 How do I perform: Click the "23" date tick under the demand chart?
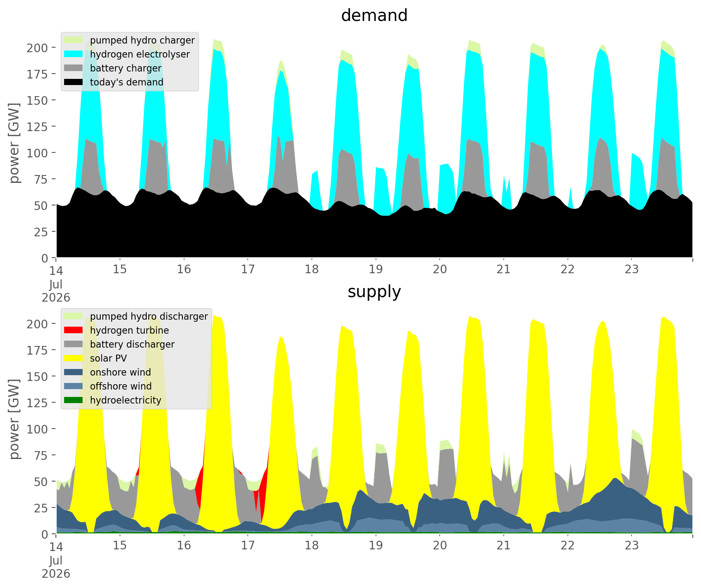tap(631, 270)
